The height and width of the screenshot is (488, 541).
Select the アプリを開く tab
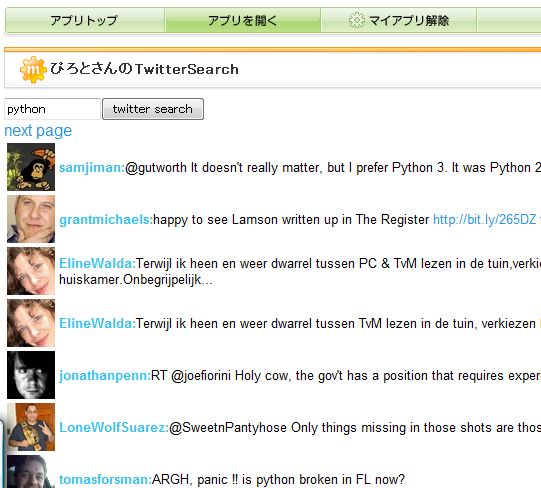coord(243,21)
